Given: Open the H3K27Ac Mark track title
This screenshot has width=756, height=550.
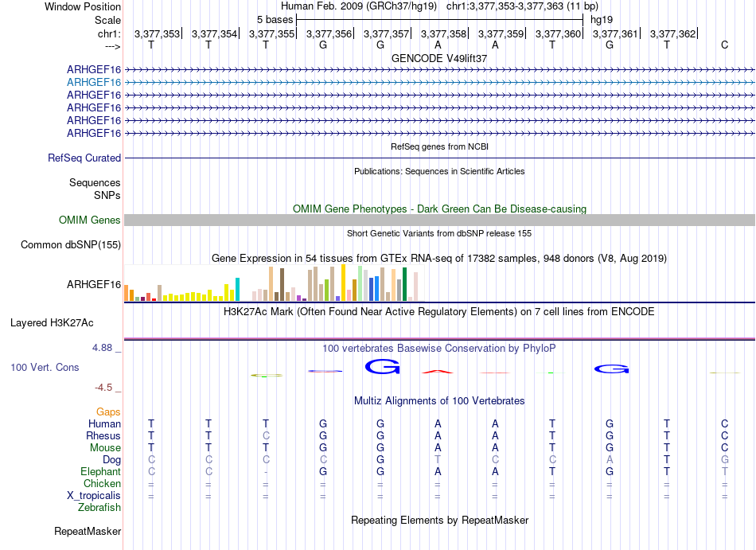Looking at the screenshot, I should [439, 312].
